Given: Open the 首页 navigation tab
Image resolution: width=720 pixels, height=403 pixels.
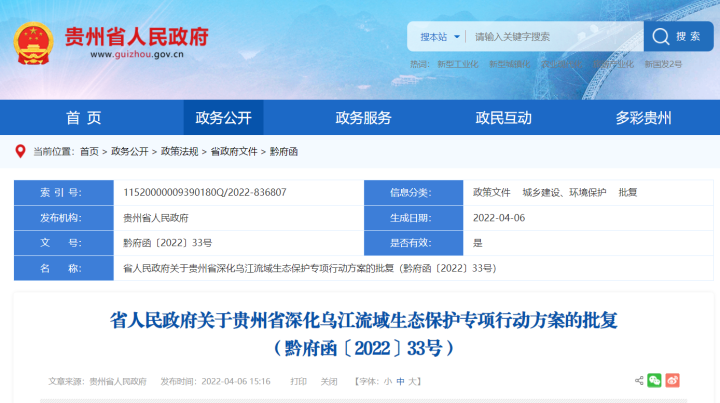Looking at the screenshot, I should (x=83, y=118).
